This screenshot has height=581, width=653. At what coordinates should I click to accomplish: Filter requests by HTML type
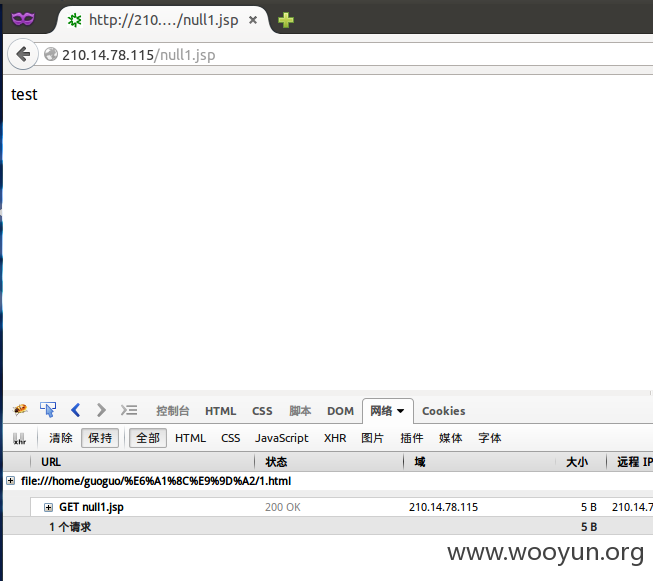(x=190, y=438)
